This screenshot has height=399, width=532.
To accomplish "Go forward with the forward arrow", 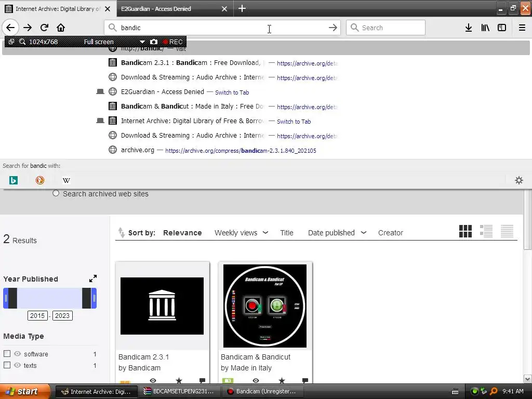I will pyautogui.click(x=28, y=28).
